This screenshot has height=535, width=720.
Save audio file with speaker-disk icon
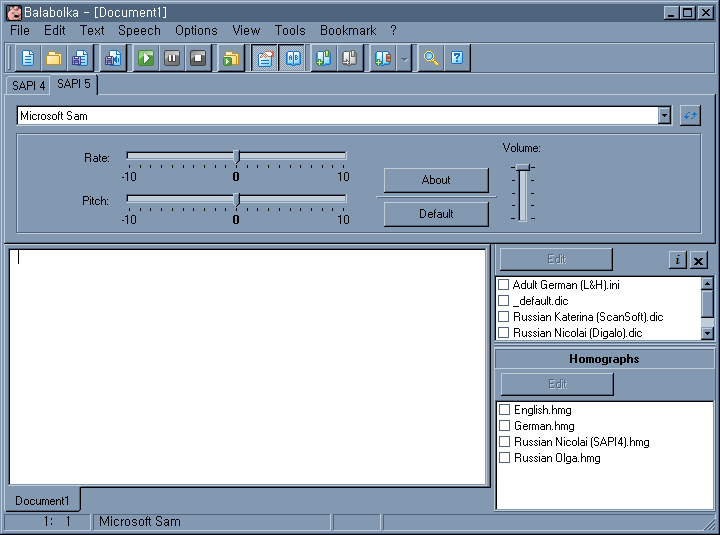pyautogui.click(x=113, y=58)
